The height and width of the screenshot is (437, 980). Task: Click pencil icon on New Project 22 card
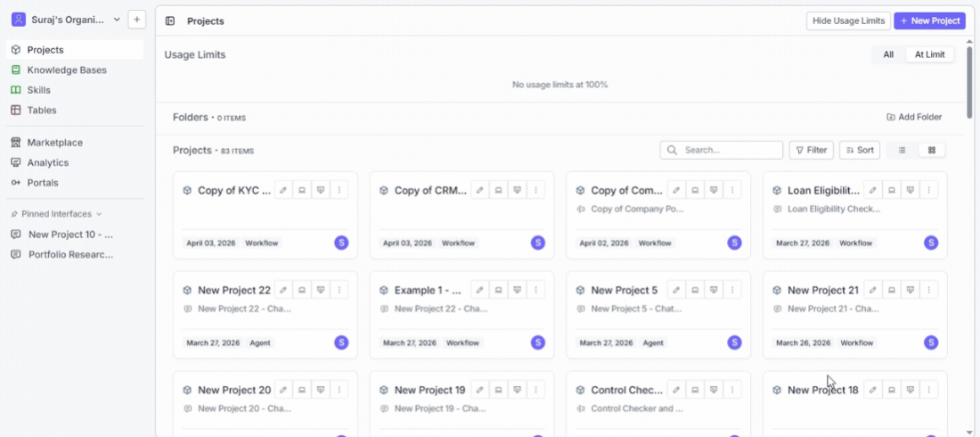283,290
